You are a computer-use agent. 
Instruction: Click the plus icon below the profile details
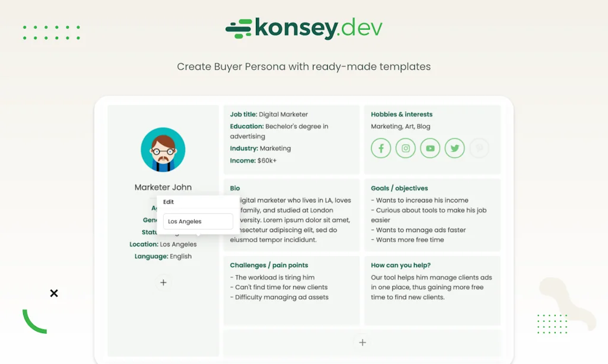[x=163, y=282]
